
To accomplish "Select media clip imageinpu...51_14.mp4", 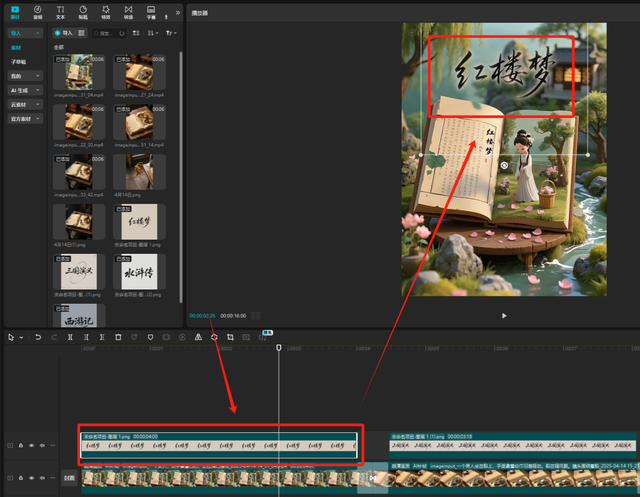I will (139, 122).
